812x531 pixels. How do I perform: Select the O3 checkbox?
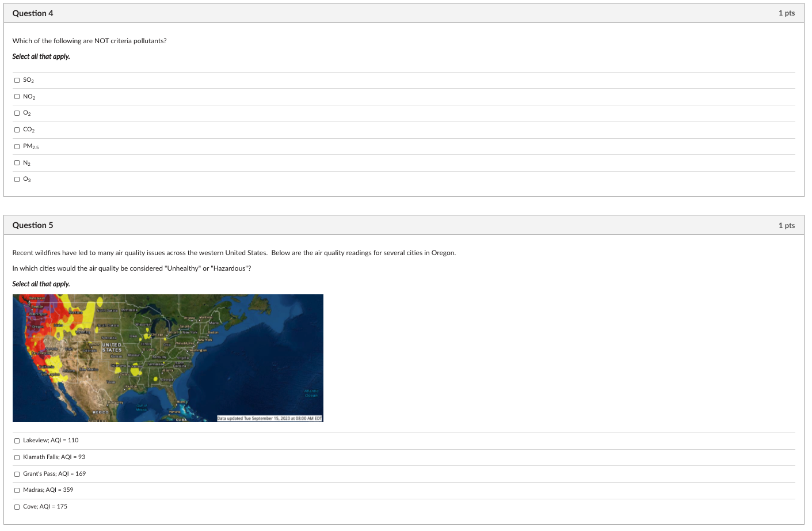click(17, 179)
